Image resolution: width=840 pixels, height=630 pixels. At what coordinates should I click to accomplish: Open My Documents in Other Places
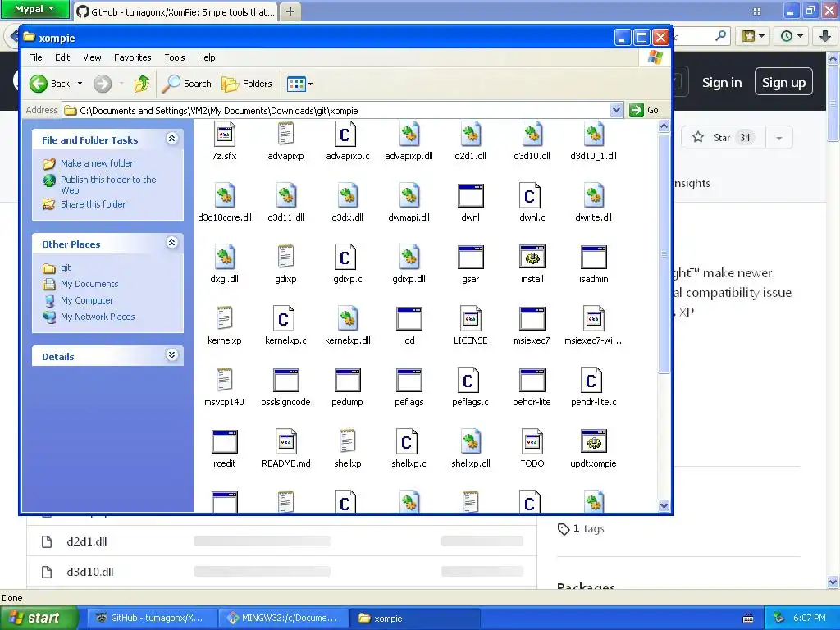coord(89,284)
